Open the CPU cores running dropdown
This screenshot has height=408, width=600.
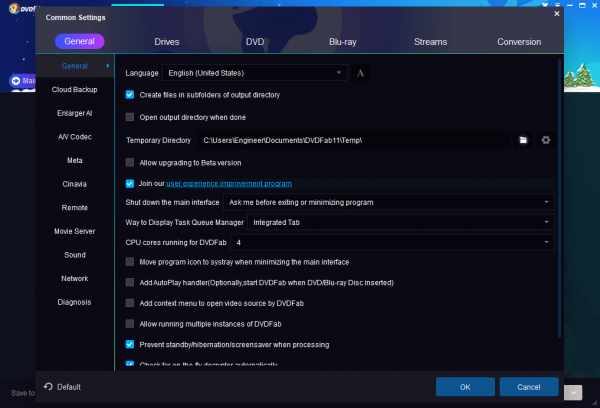click(392, 242)
